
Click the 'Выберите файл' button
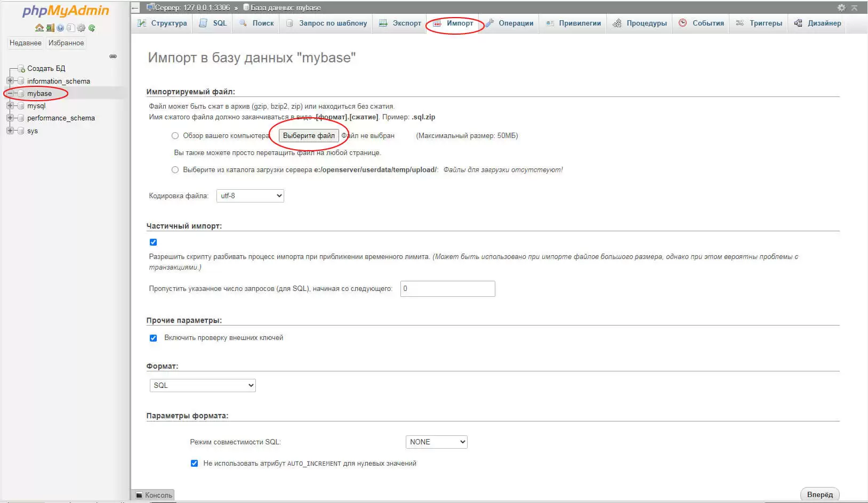[309, 136]
